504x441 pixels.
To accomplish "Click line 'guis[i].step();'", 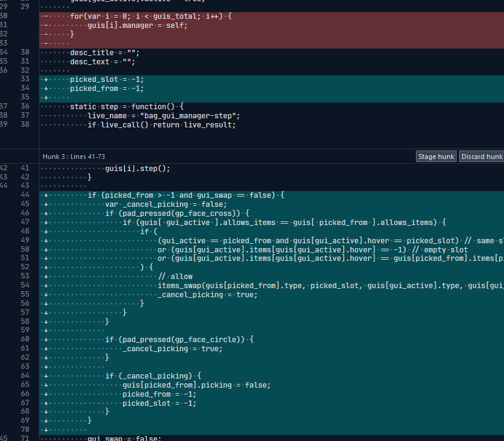I will coord(138,168).
